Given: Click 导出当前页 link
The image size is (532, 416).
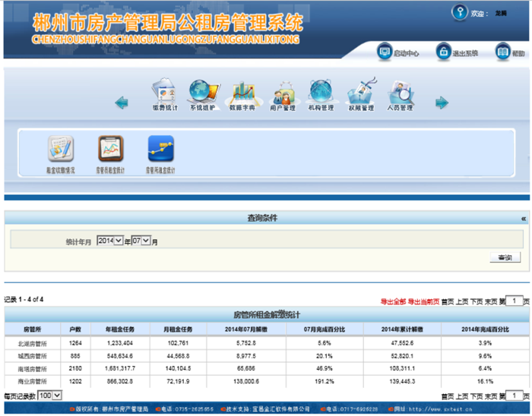Looking at the screenshot, I should 424,301.
